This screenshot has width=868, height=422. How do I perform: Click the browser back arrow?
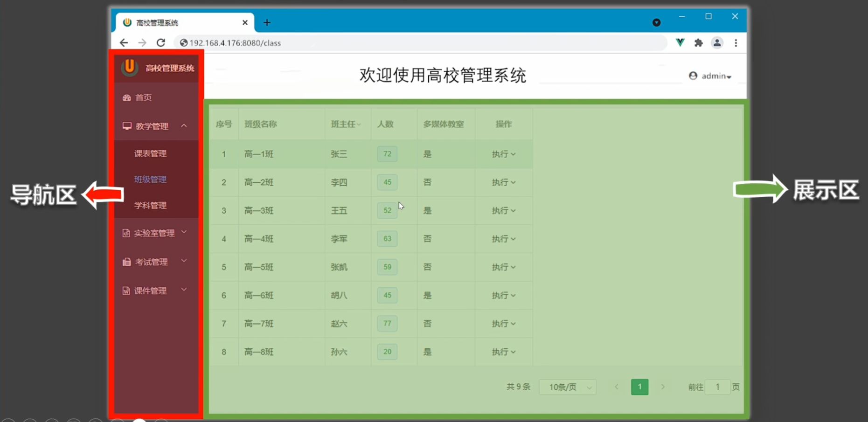[124, 43]
